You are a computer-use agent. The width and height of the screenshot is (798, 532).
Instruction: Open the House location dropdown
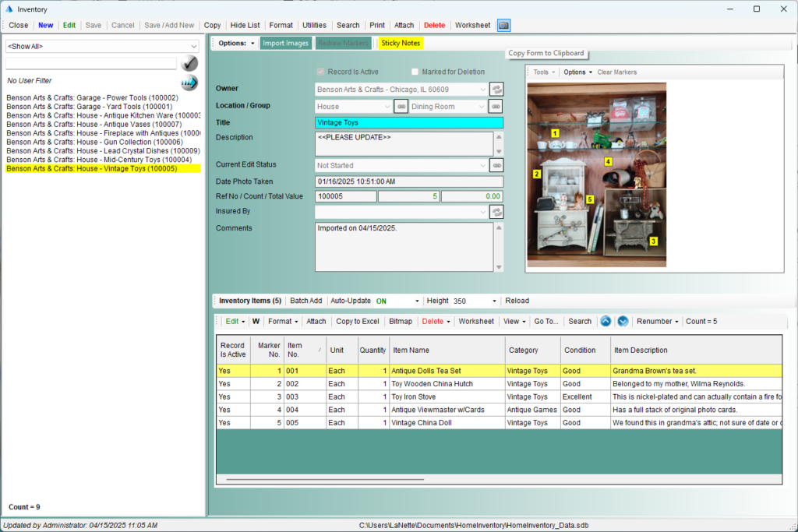point(387,106)
